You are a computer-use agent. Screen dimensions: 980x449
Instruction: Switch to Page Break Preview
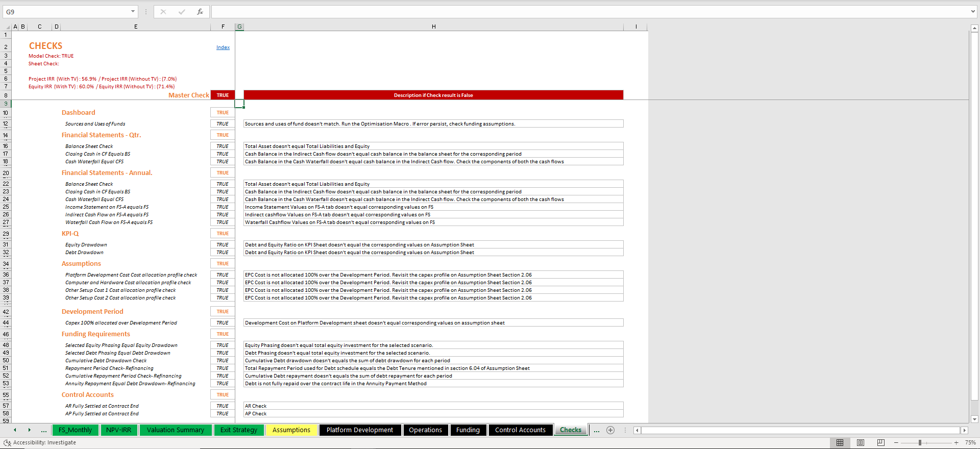point(880,442)
